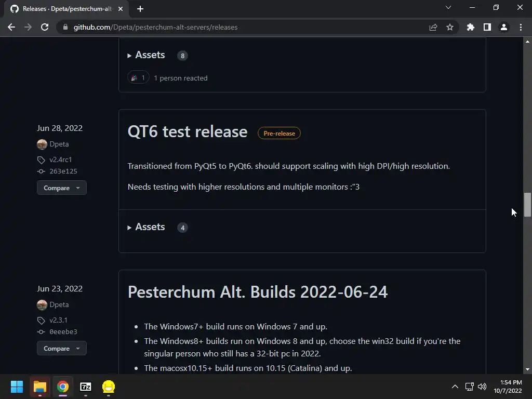Screen dimensions: 532x399
Task: Click the tag icon next to v2.4rc1
Action: [41, 160]
